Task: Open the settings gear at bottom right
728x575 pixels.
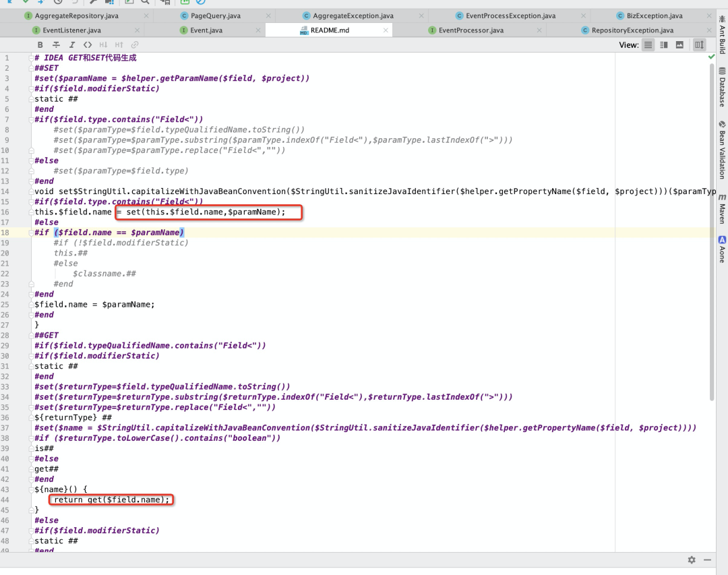Action: [691, 560]
